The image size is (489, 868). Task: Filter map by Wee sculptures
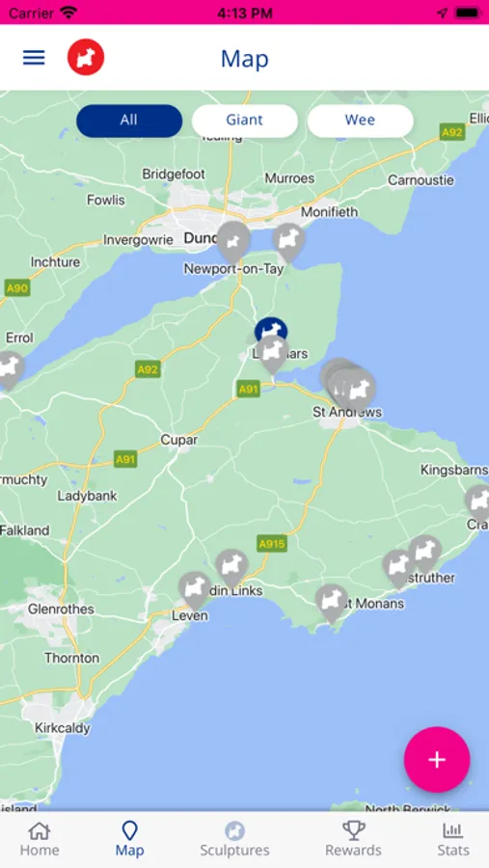pos(360,121)
